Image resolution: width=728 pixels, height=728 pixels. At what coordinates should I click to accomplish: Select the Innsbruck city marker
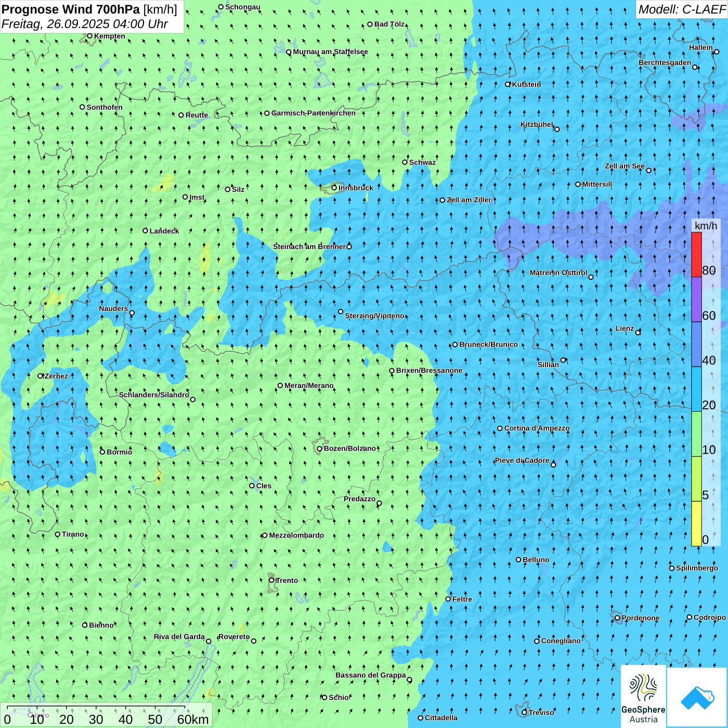(x=334, y=188)
